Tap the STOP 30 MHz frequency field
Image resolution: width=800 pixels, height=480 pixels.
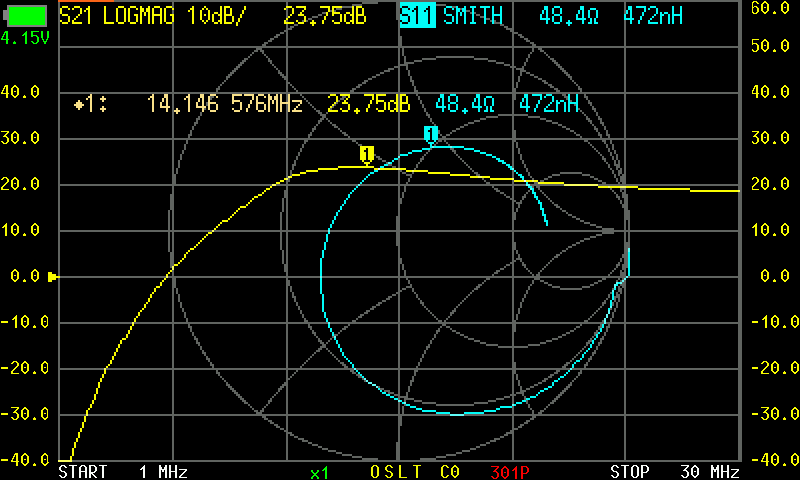(x=674, y=471)
